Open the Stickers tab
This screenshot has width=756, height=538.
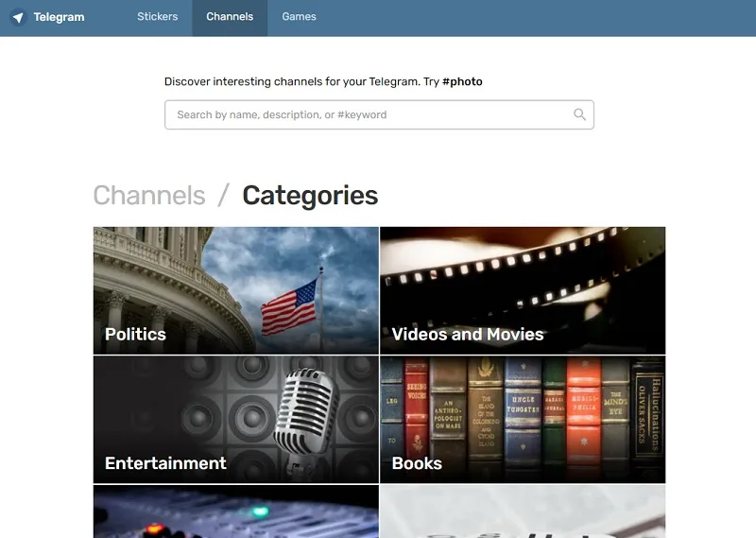[157, 16]
